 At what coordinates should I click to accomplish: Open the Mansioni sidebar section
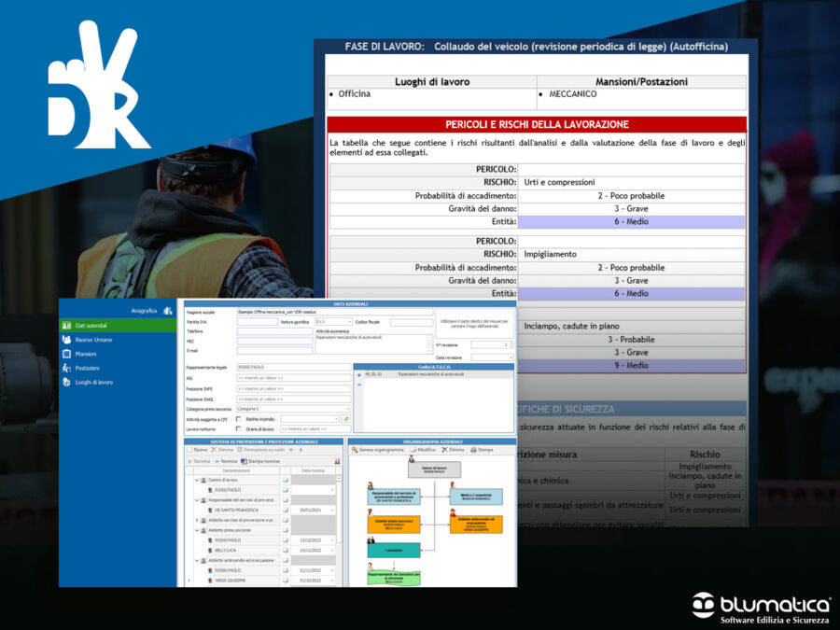point(118,354)
